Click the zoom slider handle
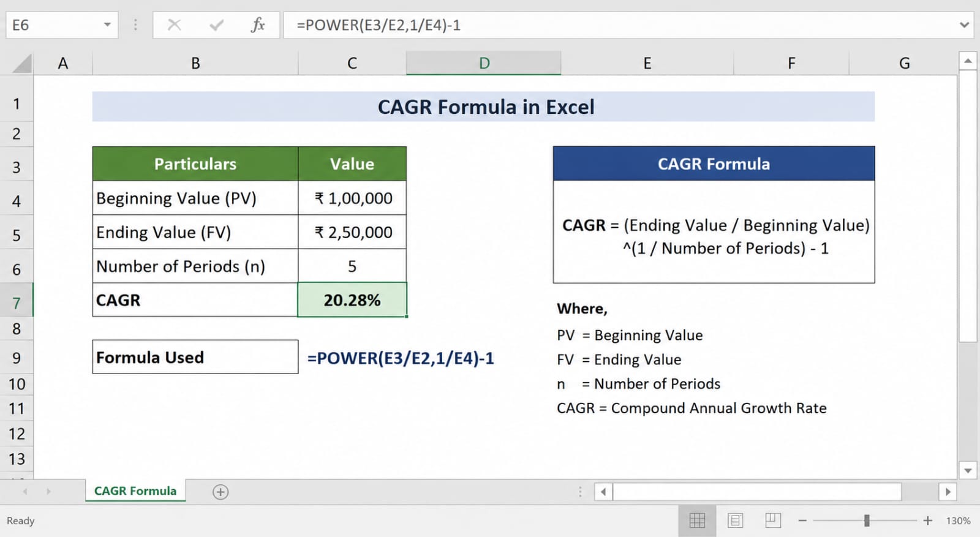 pyautogui.click(x=867, y=520)
